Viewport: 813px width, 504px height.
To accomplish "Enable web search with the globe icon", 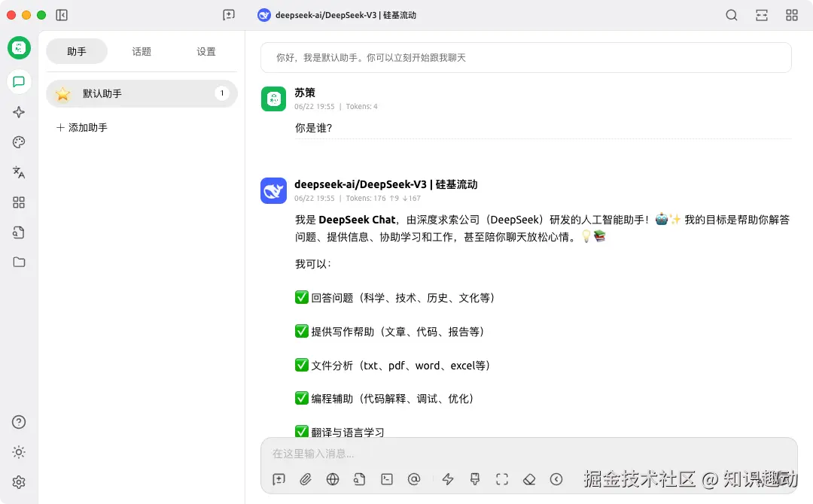I will (333, 479).
